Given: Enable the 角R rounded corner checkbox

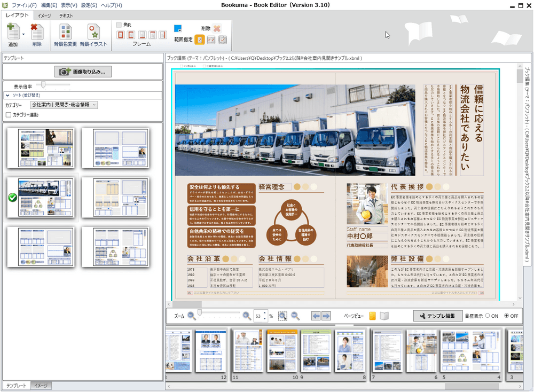Looking at the screenshot, I should (119, 25).
